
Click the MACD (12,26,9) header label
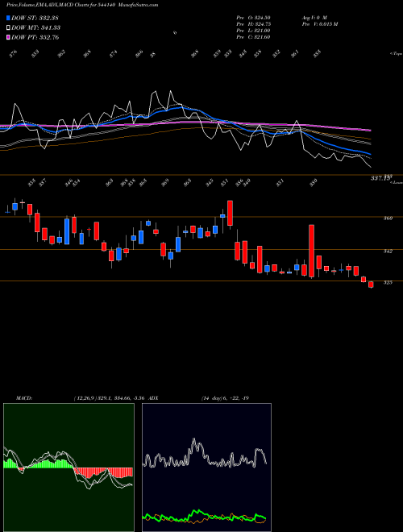click(81, 398)
